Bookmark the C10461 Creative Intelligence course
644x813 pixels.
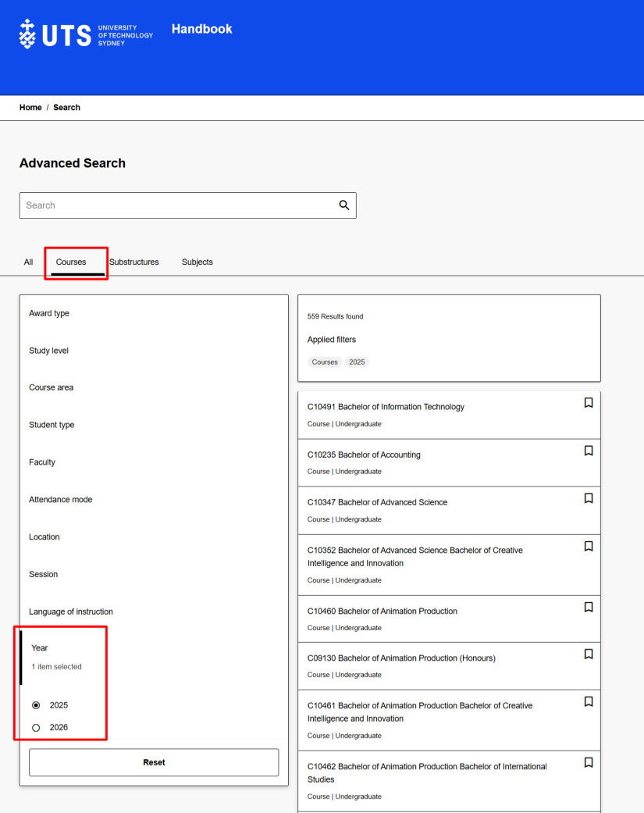[588, 701]
